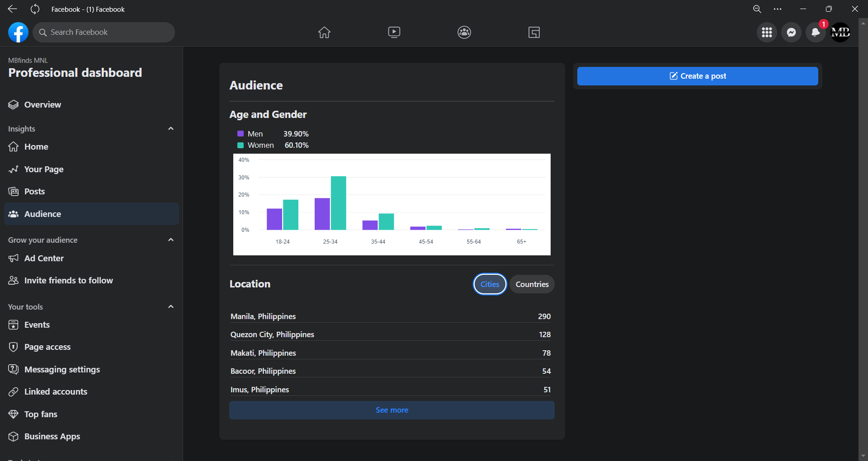Switch location view to Countries
This screenshot has height=461, width=868.
[532, 284]
